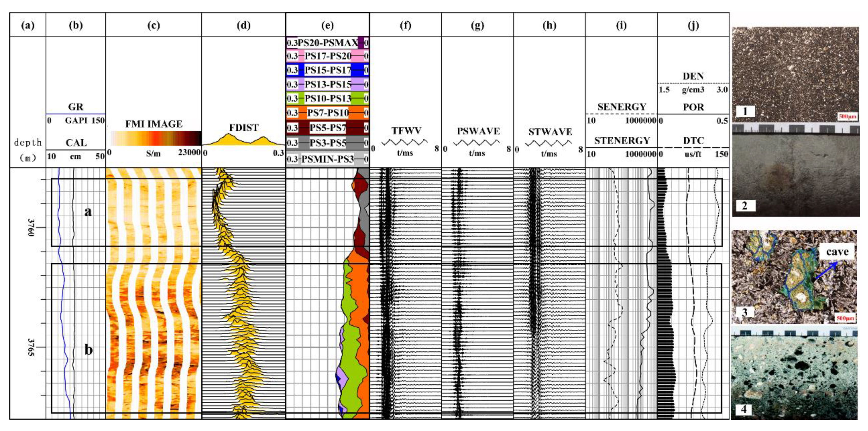Click column header (e)

click(328, 25)
